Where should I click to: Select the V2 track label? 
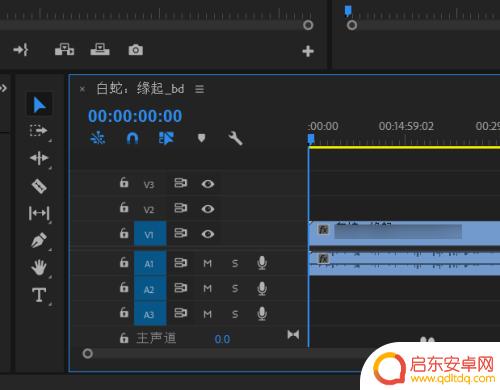[x=149, y=210]
